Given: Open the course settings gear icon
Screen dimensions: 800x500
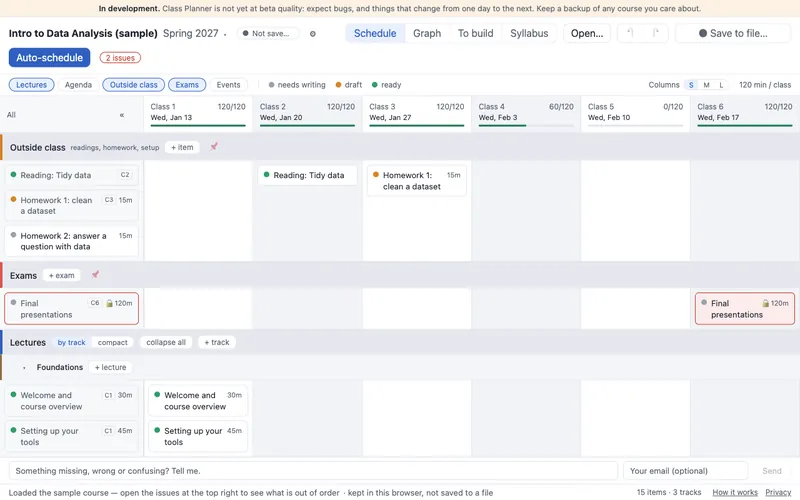Looking at the screenshot, I should pos(313,34).
